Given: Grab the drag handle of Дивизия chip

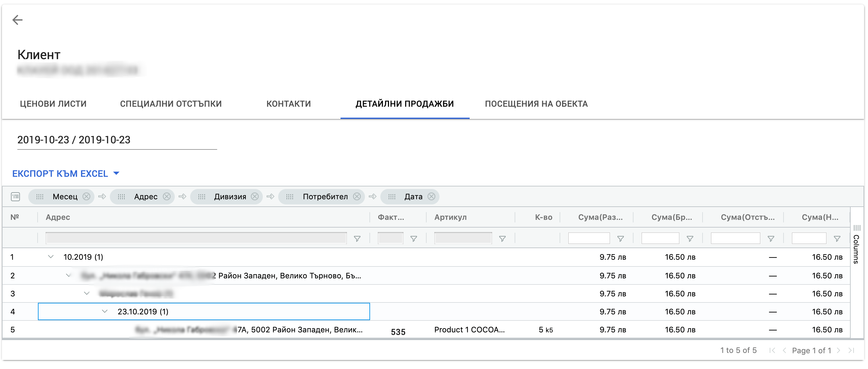Looking at the screenshot, I should (x=201, y=197).
